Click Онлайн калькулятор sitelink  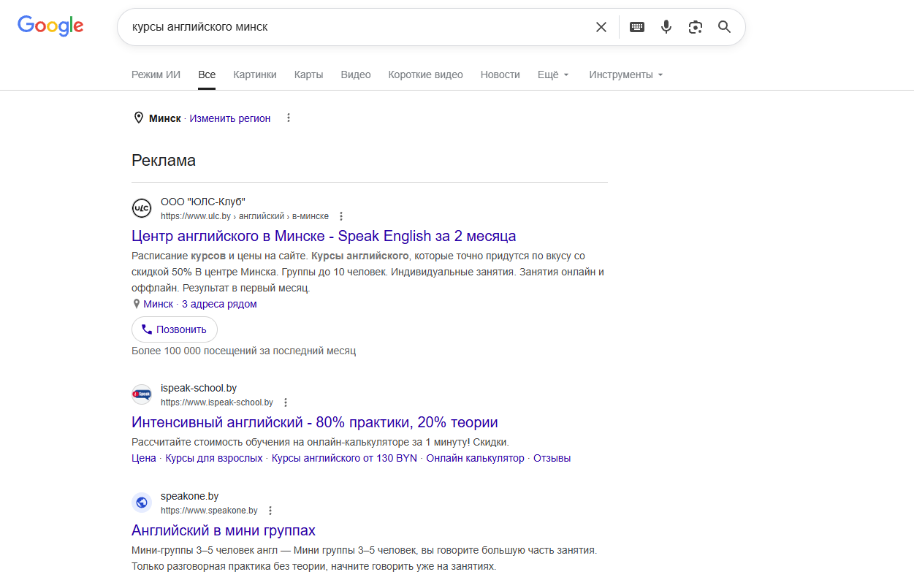(x=476, y=458)
